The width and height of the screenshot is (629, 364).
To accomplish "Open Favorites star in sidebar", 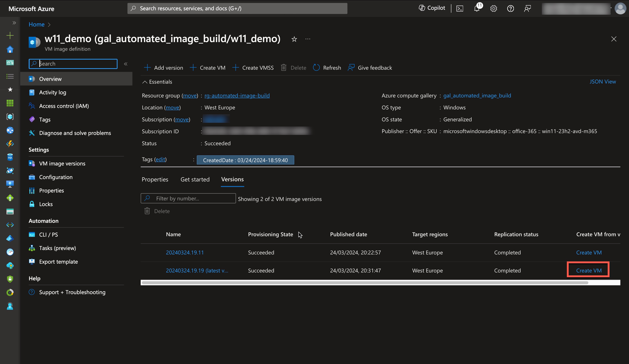I will tap(10, 89).
